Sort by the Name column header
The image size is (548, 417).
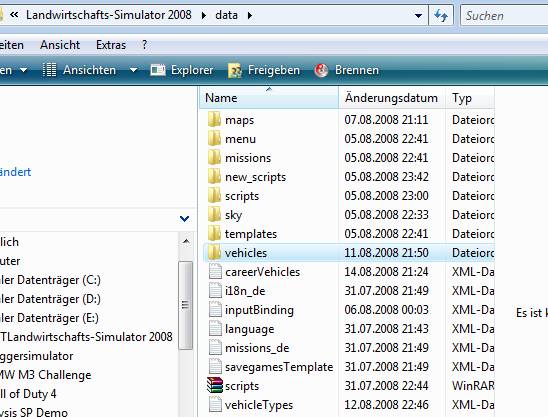pos(269,98)
